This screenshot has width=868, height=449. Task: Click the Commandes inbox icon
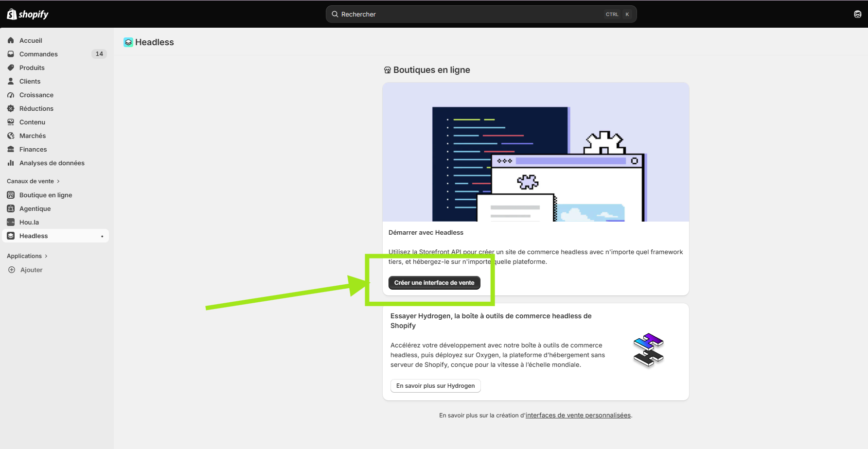coord(11,54)
